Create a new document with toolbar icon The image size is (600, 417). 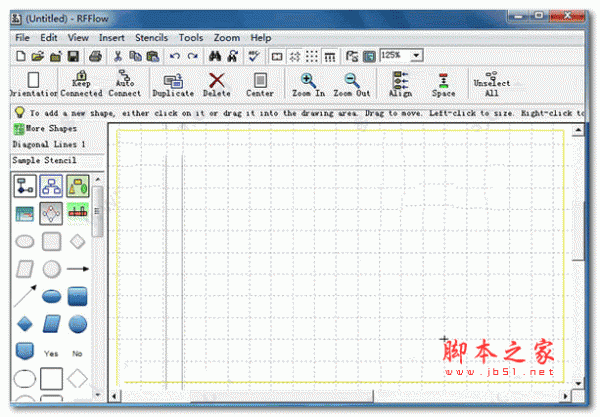pos(21,56)
